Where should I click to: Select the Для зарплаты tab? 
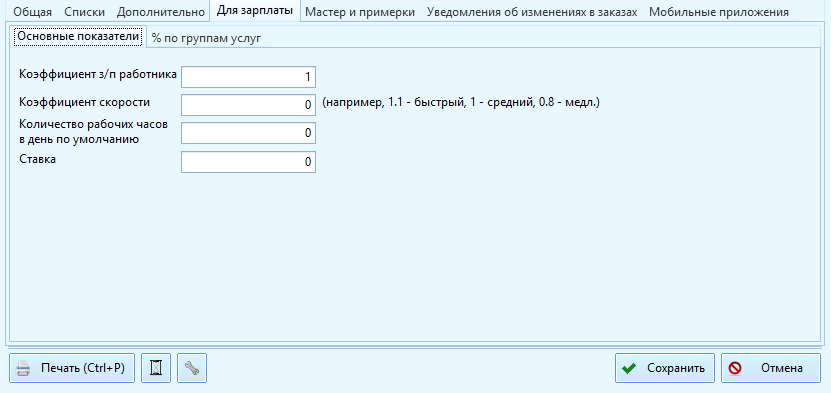255,11
